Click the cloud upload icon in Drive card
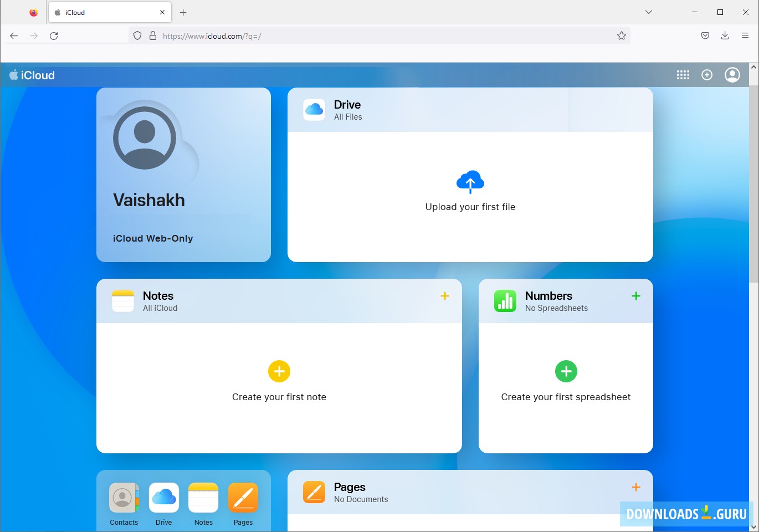This screenshot has height=532, width=759. [x=470, y=181]
